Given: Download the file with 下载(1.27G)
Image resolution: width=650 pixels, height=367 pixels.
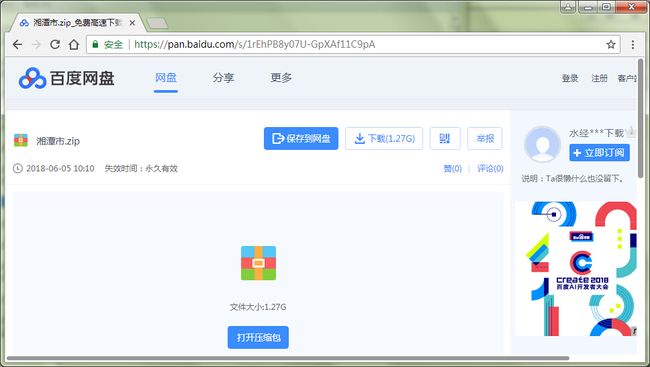Looking at the screenshot, I should pyautogui.click(x=384, y=138).
